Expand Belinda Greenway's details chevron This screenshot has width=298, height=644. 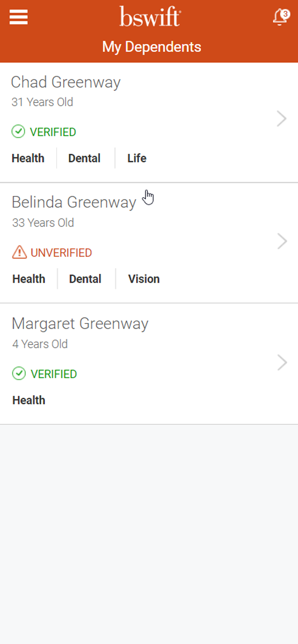pos(282,241)
